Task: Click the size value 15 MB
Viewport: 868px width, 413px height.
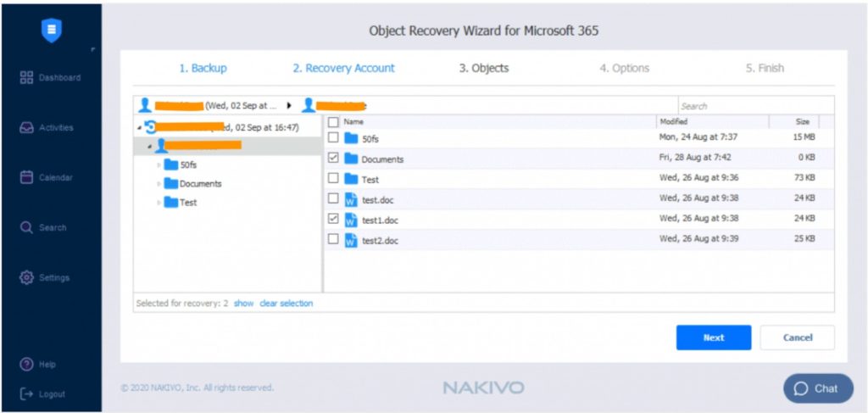Action: tap(804, 137)
